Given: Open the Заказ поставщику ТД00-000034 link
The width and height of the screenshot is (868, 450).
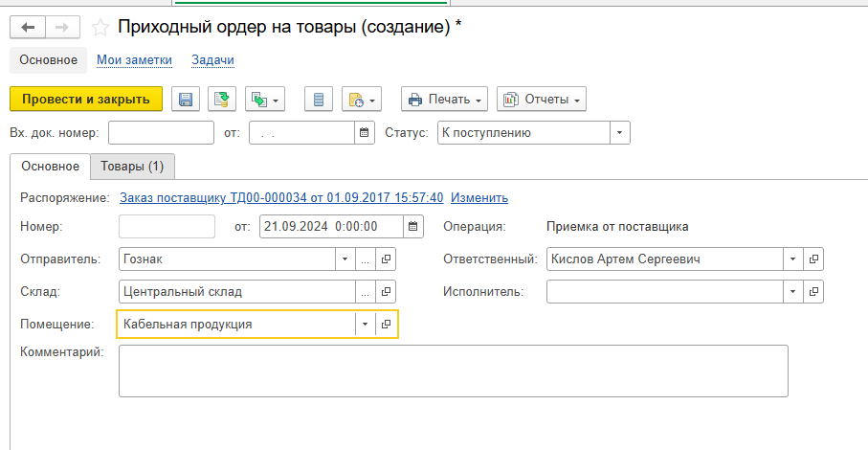Looking at the screenshot, I should point(280,198).
